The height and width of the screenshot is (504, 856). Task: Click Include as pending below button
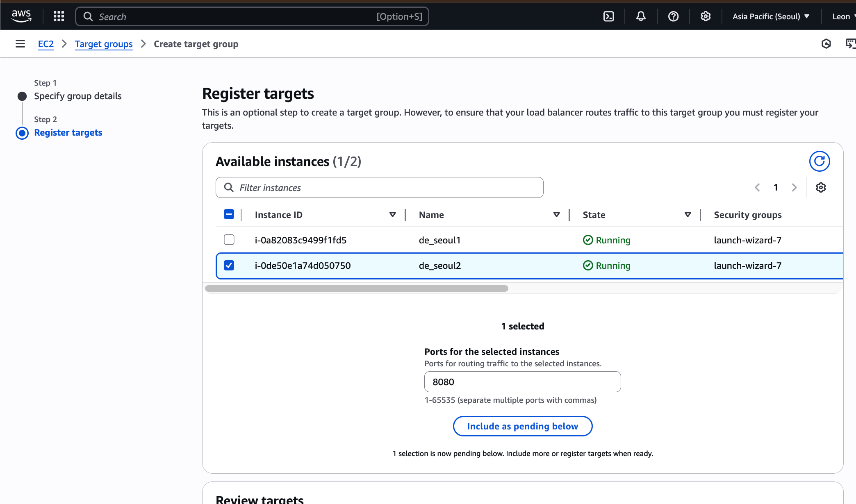click(522, 426)
